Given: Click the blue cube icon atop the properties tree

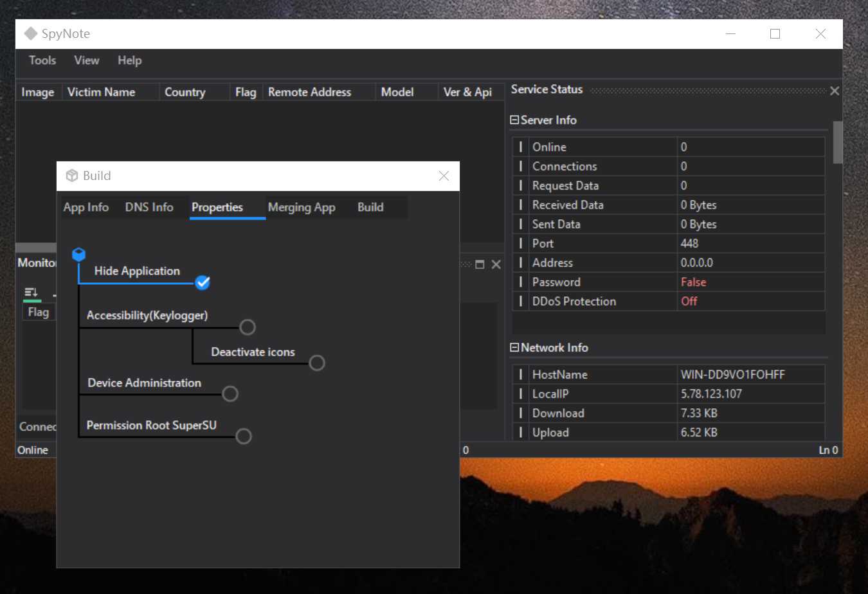Looking at the screenshot, I should point(78,255).
